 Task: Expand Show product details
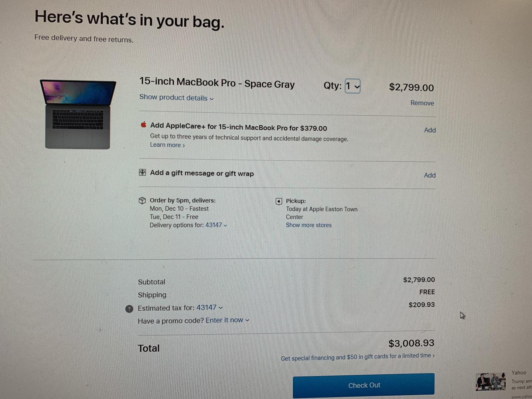(176, 98)
